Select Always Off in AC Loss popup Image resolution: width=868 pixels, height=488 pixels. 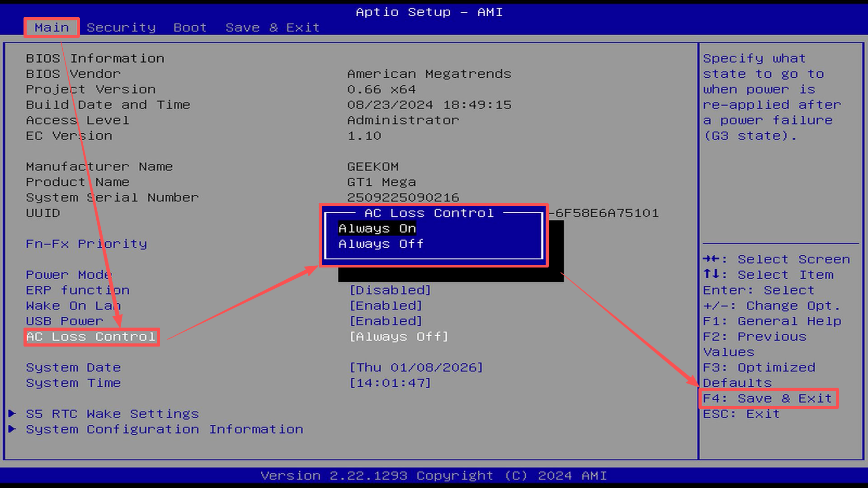click(381, 244)
